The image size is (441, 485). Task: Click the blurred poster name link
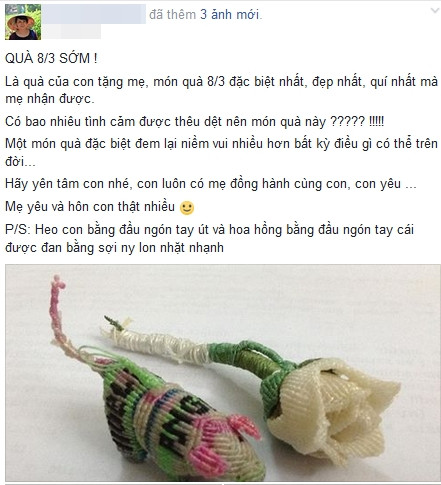click(93, 15)
